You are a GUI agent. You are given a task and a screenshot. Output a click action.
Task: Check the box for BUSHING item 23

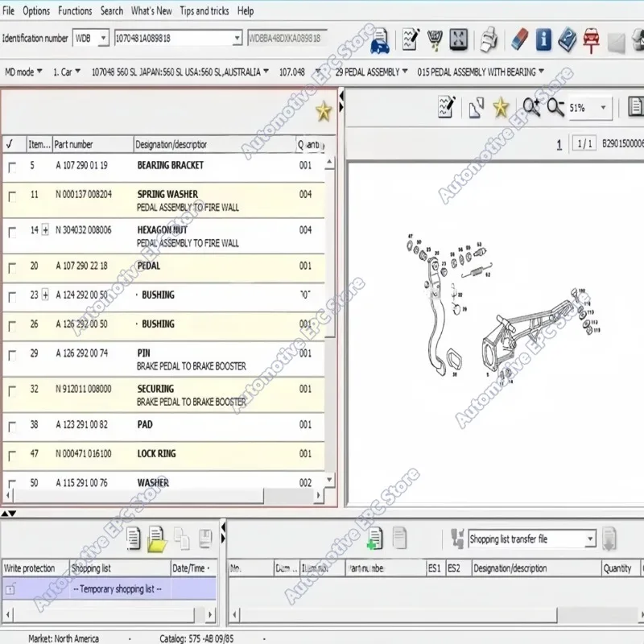coord(12,297)
